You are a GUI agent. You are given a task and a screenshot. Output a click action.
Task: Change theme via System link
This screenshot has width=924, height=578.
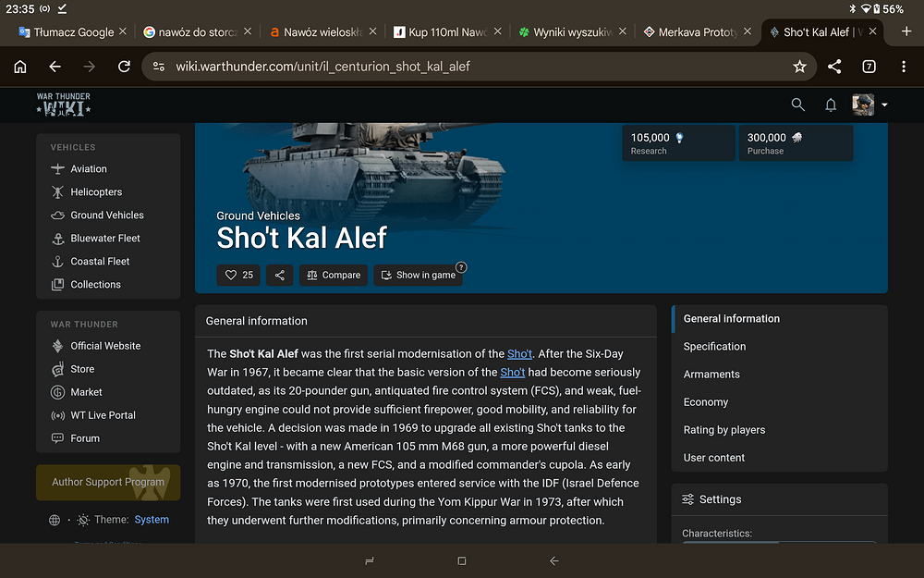click(x=152, y=520)
